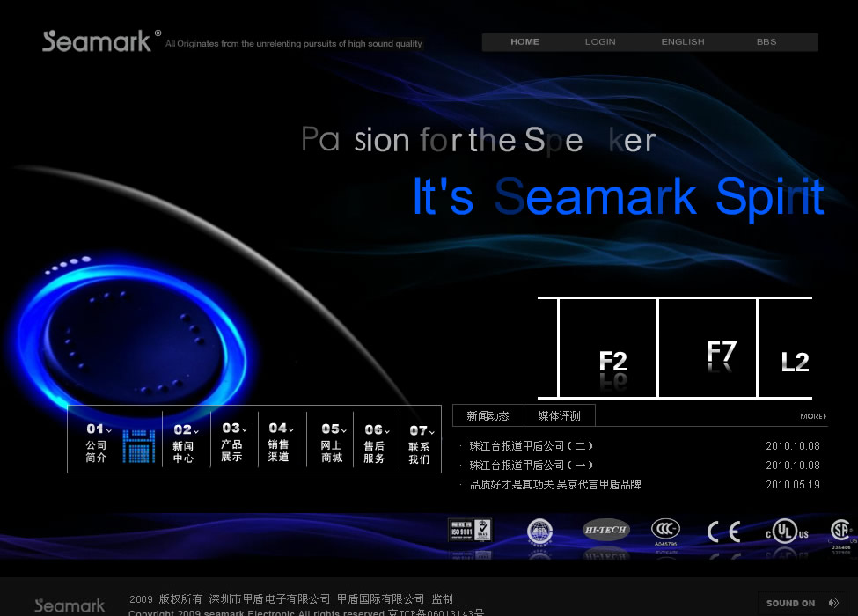Open the 07 联系我们 section
Image resolution: width=858 pixels, height=616 pixels.
click(422, 444)
